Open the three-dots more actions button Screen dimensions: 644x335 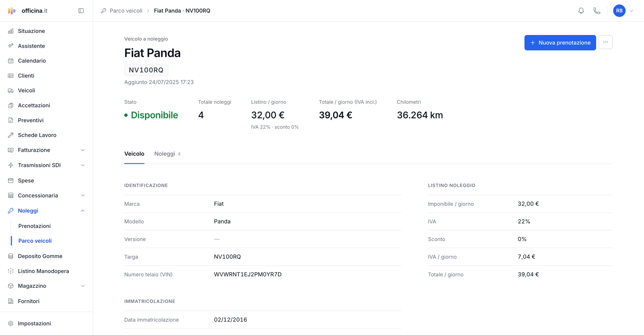[606, 42]
